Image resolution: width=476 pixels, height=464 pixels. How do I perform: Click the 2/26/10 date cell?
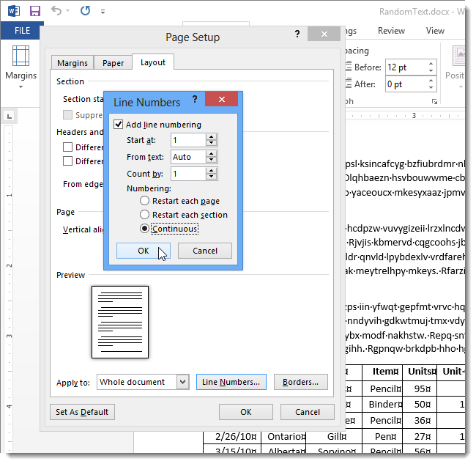pyautogui.click(x=232, y=437)
